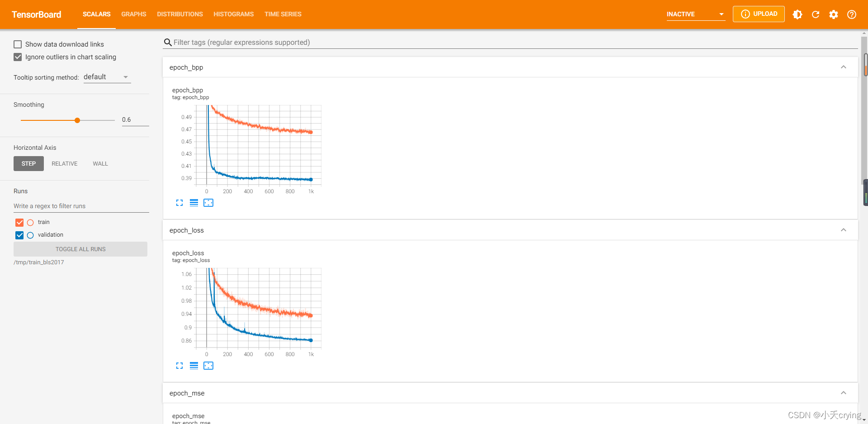This screenshot has height=424, width=868.
Task: Fit domain to data on epoch_bpp chart
Action: click(208, 203)
